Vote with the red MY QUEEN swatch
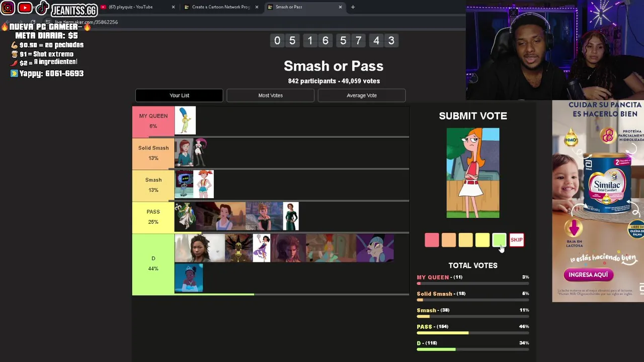The width and height of the screenshot is (644, 362). point(432,240)
